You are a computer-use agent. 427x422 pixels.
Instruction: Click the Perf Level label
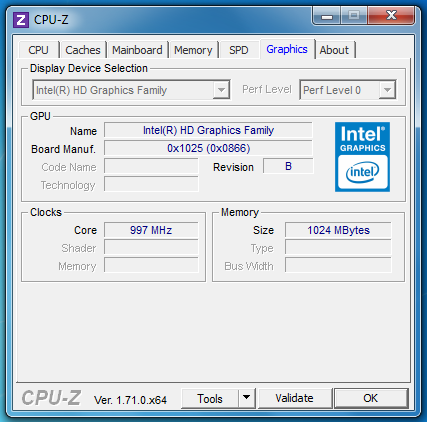coord(267,89)
